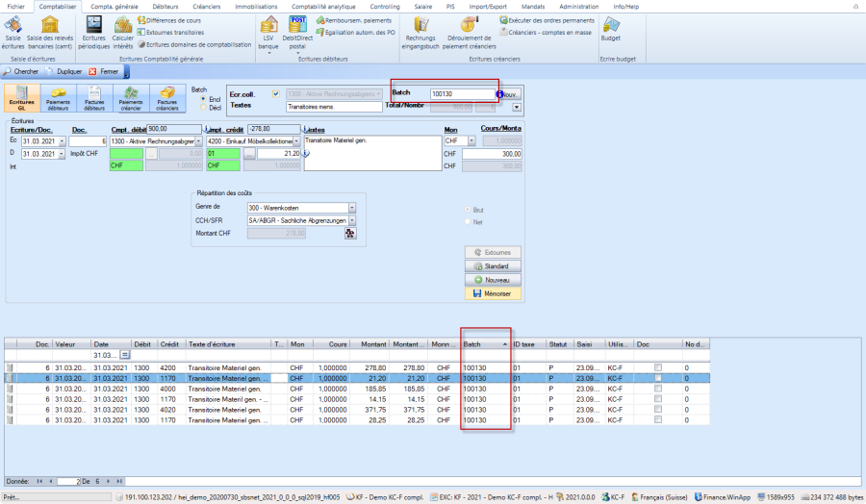Open Écritures périodiques
This screenshot has width=866, height=504.
(x=94, y=29)
